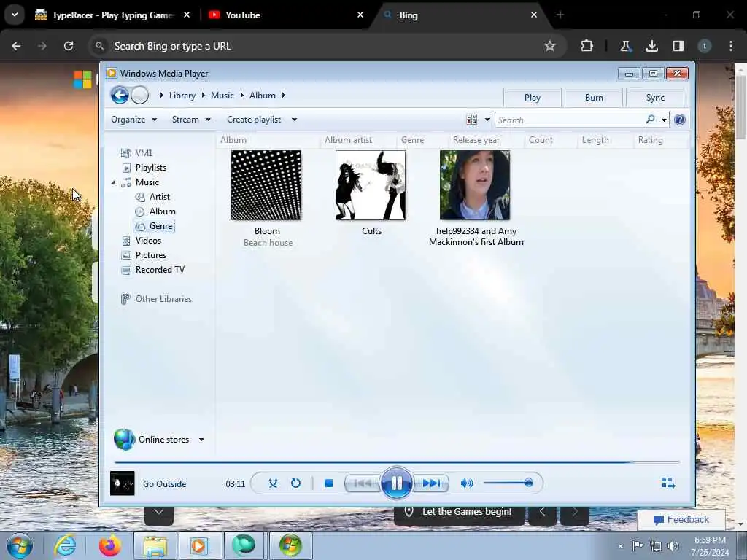The width and height of the screenshot is (747, 560).
Task: Reload the browser page
Action: pos(69,46)
